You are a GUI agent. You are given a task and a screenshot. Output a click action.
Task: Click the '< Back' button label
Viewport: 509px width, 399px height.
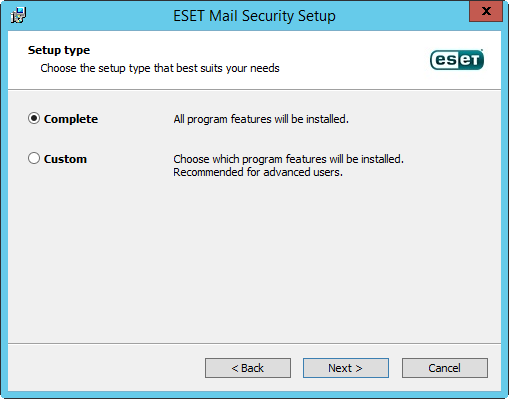click(x=247, y=368)
